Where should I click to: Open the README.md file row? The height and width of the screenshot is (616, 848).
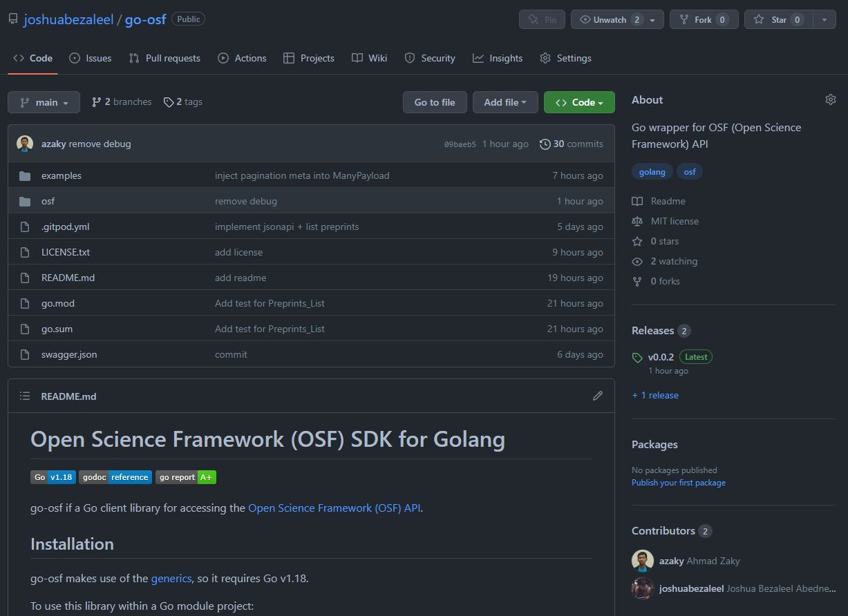point(311,278)
